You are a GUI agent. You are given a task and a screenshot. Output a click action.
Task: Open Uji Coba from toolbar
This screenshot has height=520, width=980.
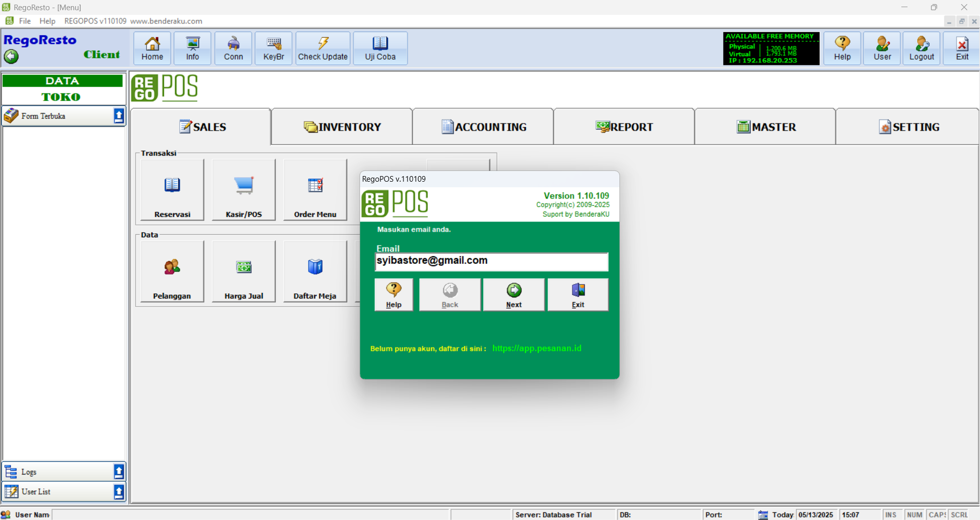coord(380,48)
